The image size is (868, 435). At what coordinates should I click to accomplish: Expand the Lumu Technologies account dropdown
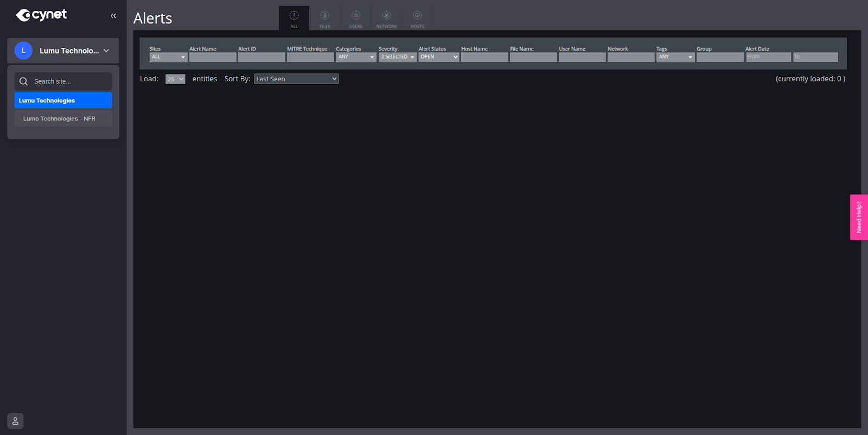coord(106,50)
